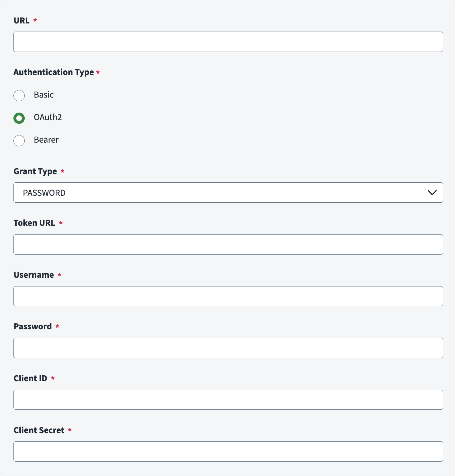
Task: Click the 'OAuth2' option label text
Action: (48, 117)
